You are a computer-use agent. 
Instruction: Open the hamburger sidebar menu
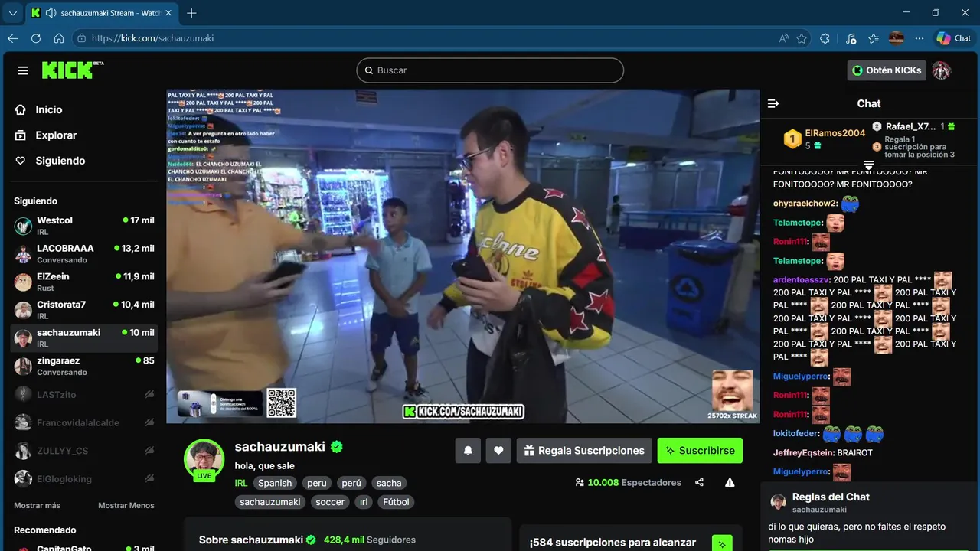point(23,70)
